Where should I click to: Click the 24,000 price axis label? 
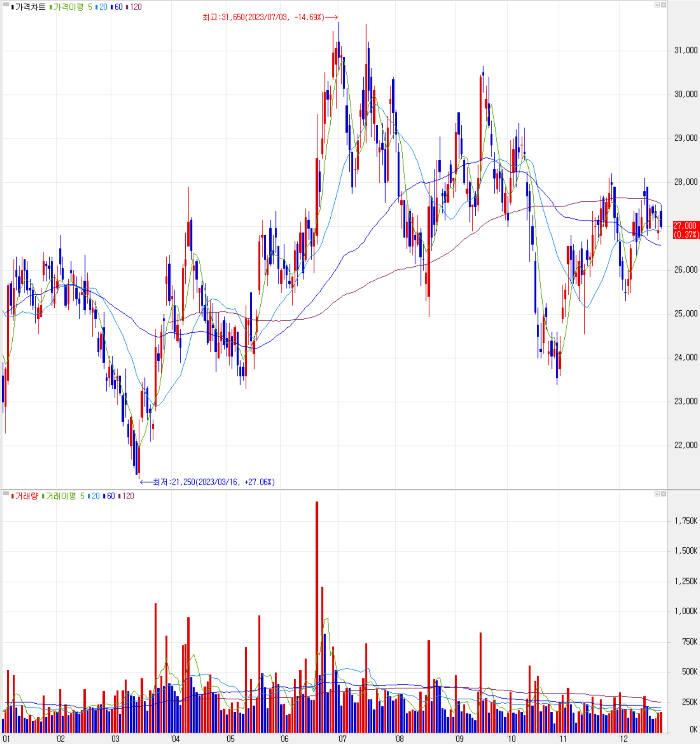(x=686, y=357)
